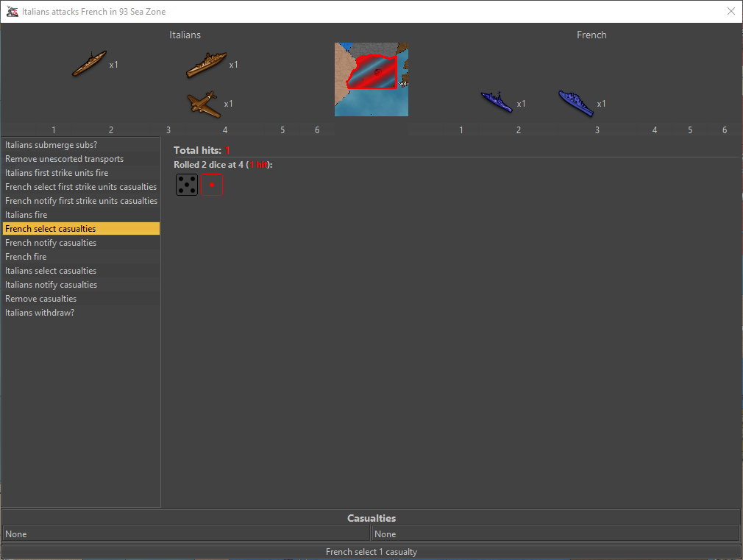Select 'Italians withdraw?' step
743x560 pixels.
click(81, 313)
